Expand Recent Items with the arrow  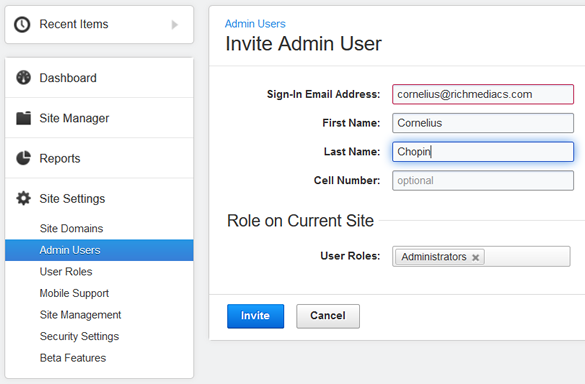pos(174,25)
